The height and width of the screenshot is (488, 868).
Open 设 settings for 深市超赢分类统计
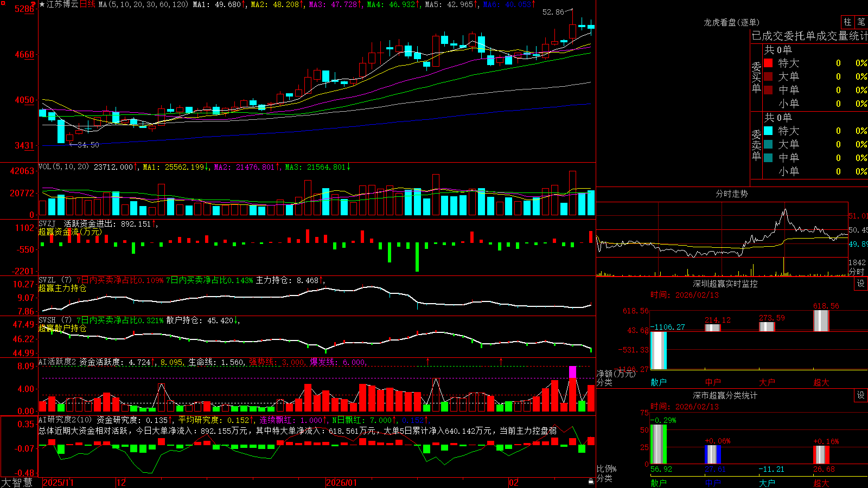(x=861, y=395)
